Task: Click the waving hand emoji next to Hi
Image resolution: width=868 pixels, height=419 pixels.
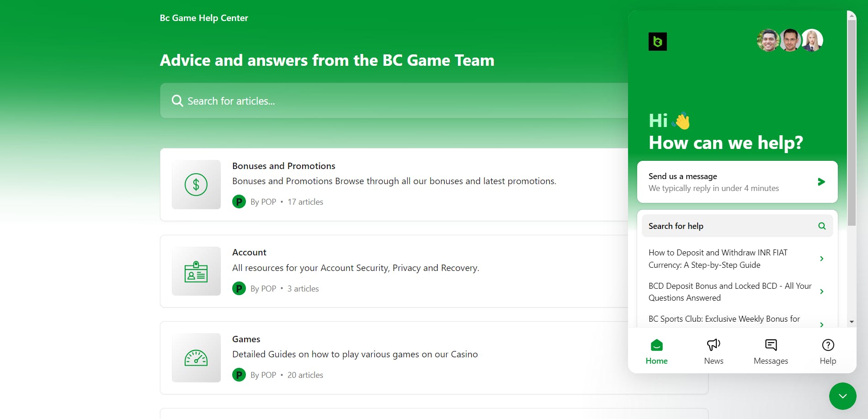Action: coord(681,121)
